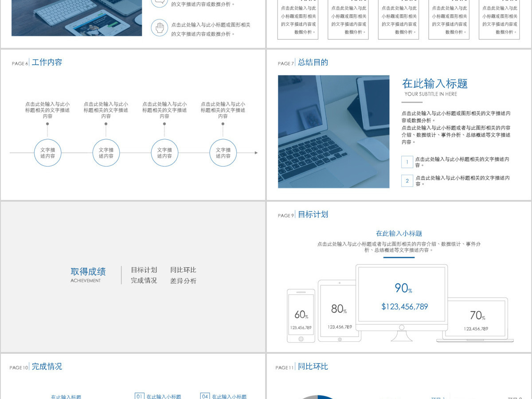Select the laptop outline showing 70%

click(475, 320)
